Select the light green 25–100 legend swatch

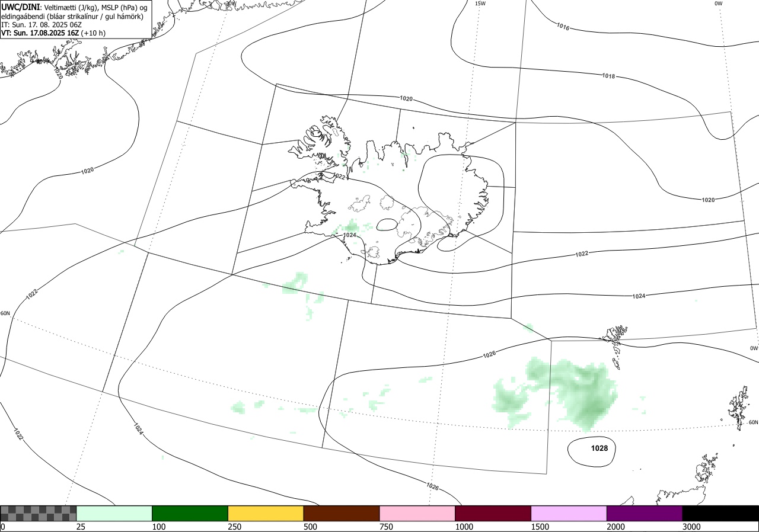click(114, 513)
